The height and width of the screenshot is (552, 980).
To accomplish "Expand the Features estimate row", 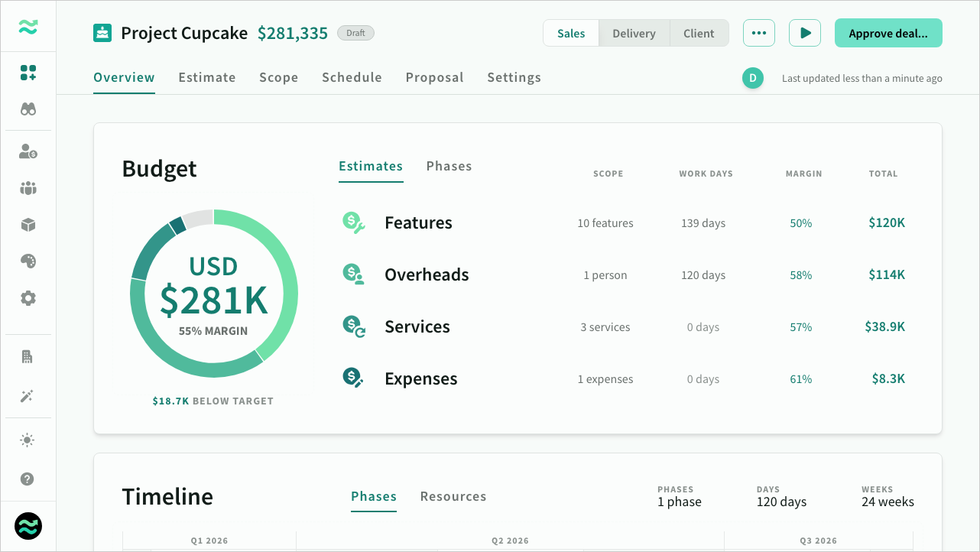I will click(x=418, y=223).
